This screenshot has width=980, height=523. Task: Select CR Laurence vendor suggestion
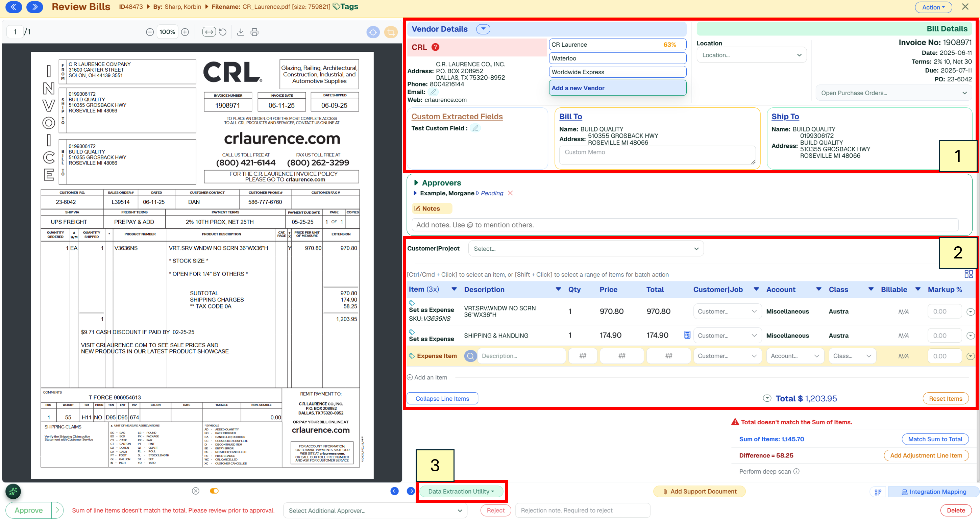point(617,45)
